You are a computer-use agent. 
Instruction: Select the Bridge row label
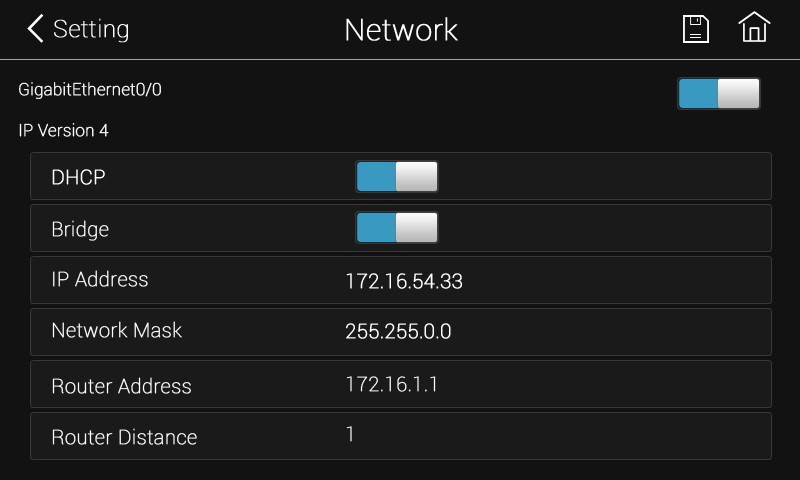point(80,229)
